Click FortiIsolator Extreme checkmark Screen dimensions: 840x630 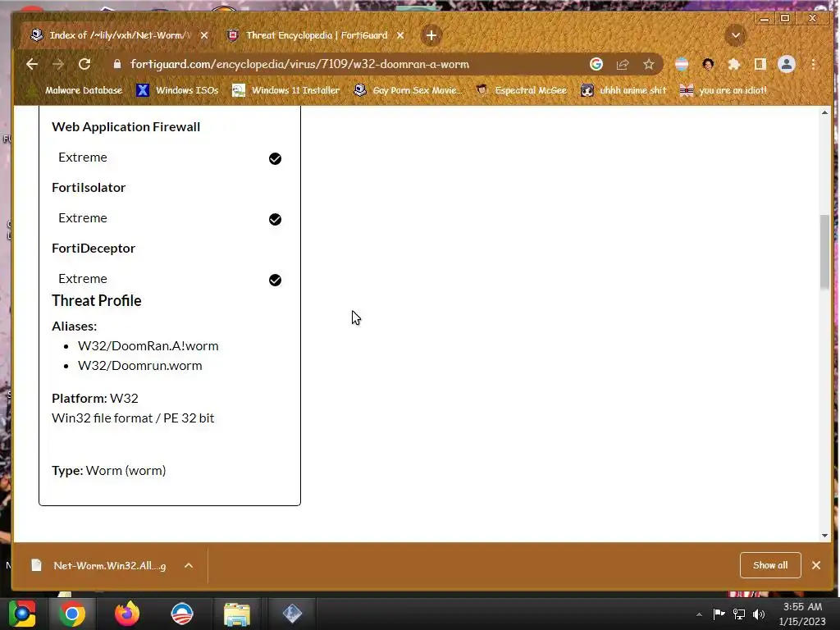(x=275, y=219)
